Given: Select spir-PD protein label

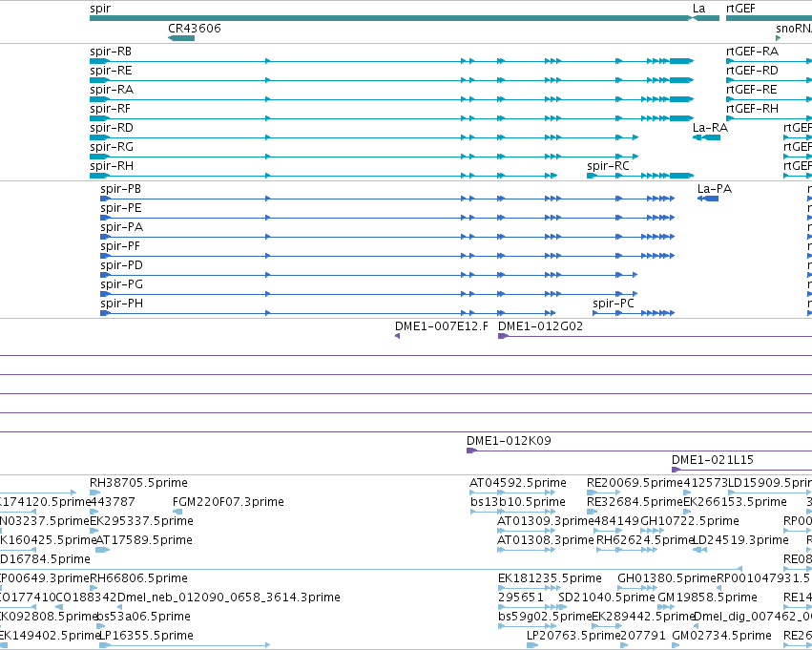Looking at the screenshot, I should click(x=122, y=266).
